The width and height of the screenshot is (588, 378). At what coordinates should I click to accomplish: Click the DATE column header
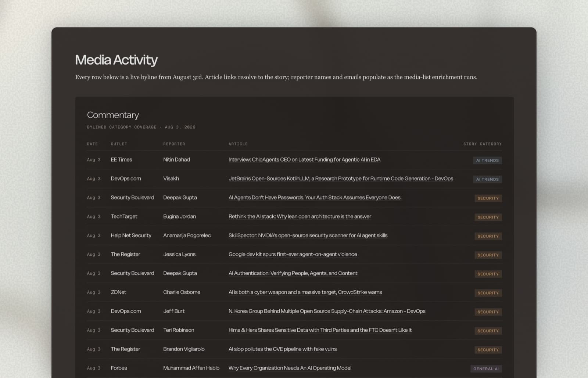[x=92, y=144]
